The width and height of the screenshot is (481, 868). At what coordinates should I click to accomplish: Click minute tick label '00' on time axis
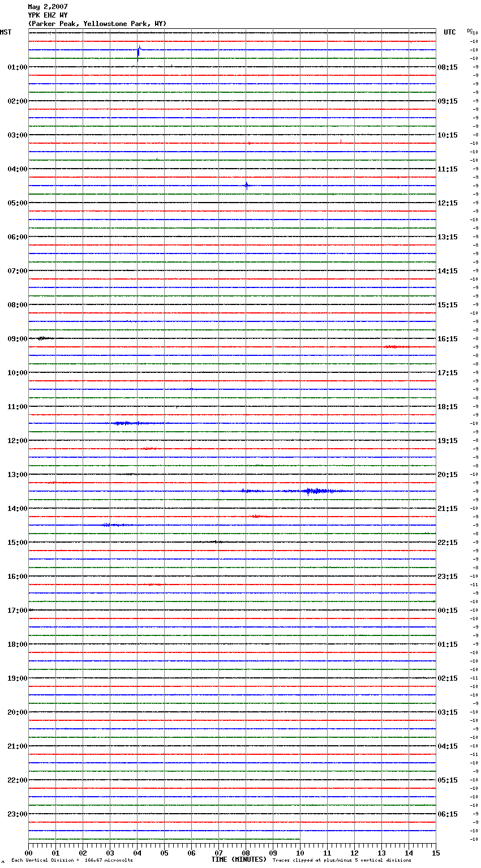coord(28,853)
